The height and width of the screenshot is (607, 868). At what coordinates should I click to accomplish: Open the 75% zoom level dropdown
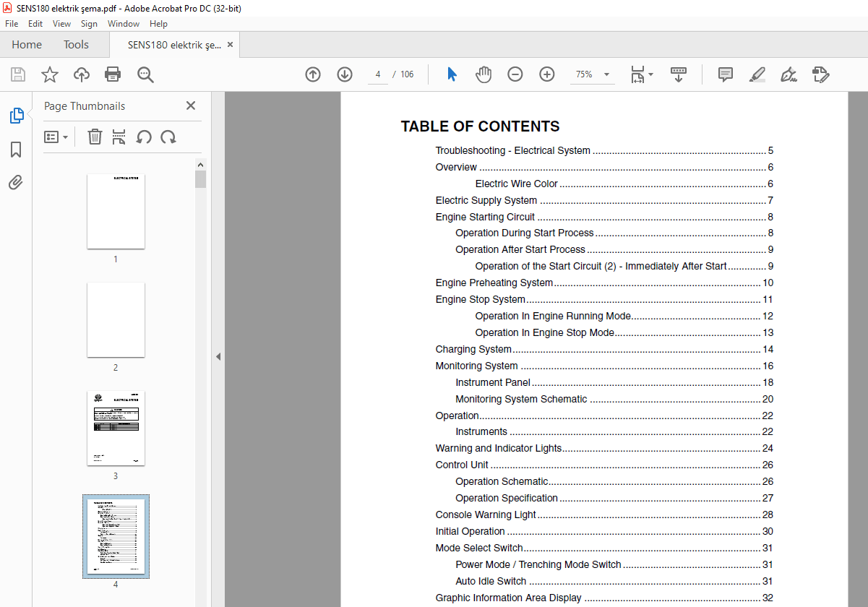592,74
